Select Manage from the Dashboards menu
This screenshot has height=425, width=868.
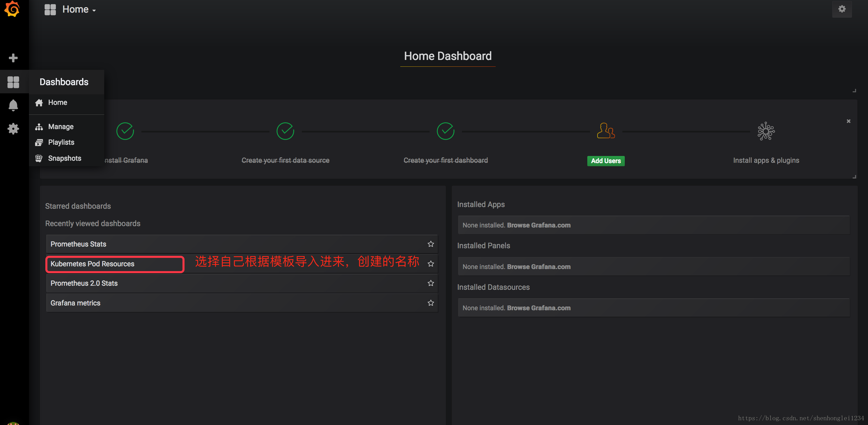[61, 127]
